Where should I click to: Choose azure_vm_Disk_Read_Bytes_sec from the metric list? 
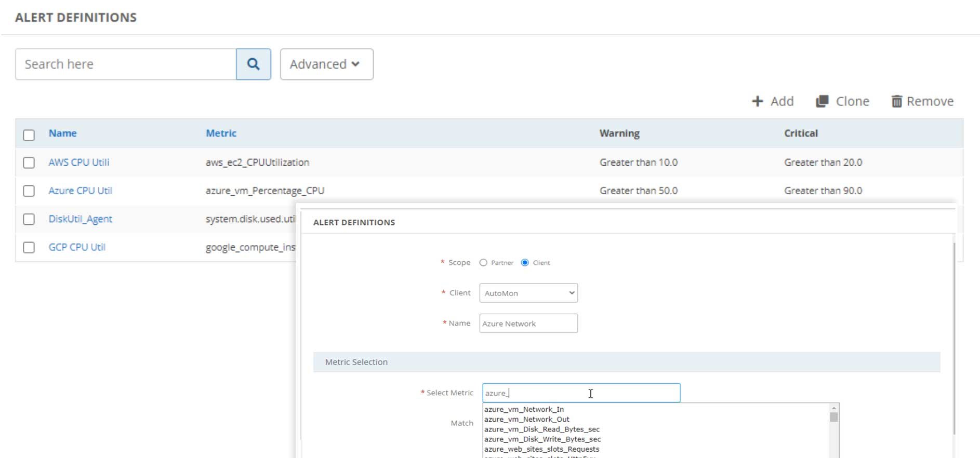pyautogui.click(x=542, y=429)
